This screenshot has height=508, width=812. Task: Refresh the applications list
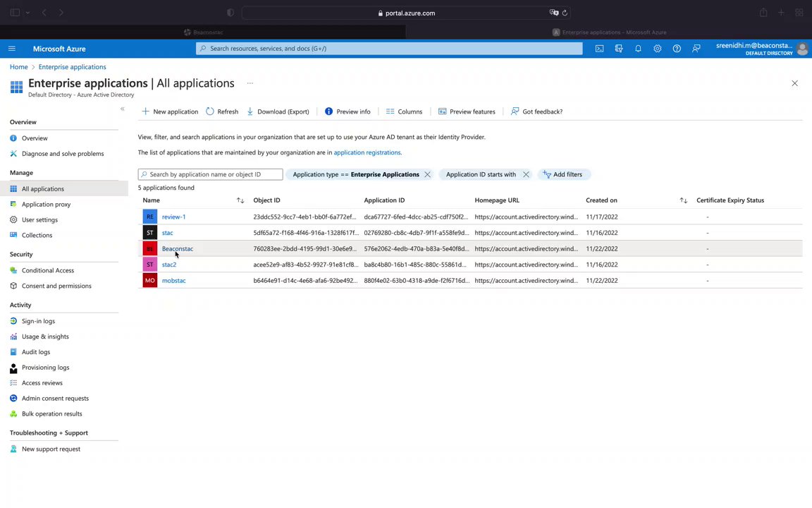tap(222, 111)
